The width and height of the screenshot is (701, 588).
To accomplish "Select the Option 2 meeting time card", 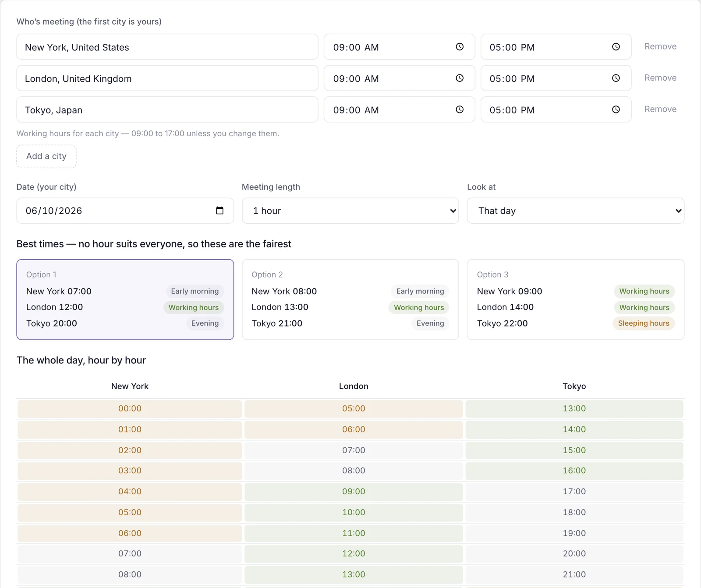I will click(x=350, y=299).
